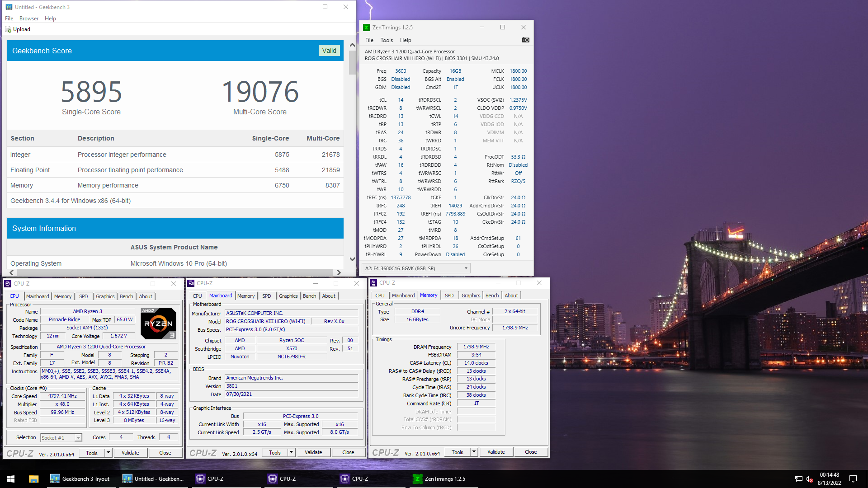Click the third CPU-Z taskbar item
The width and height of the screenshot is (868, 488).
click(x=371, y=479)
